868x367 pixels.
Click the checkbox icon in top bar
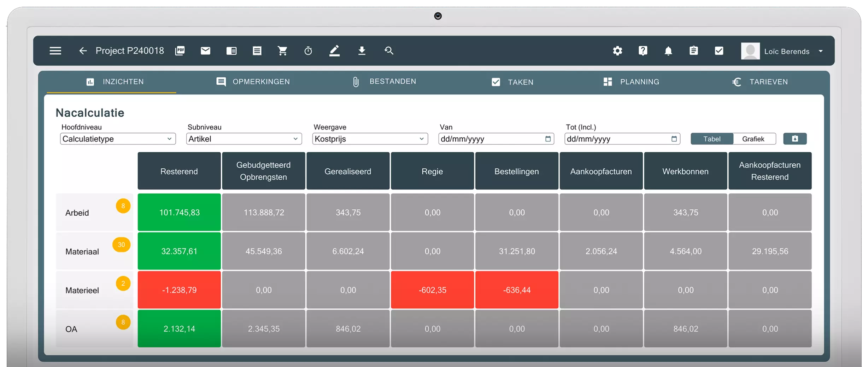pyautogui.click(x=719, y=51)
